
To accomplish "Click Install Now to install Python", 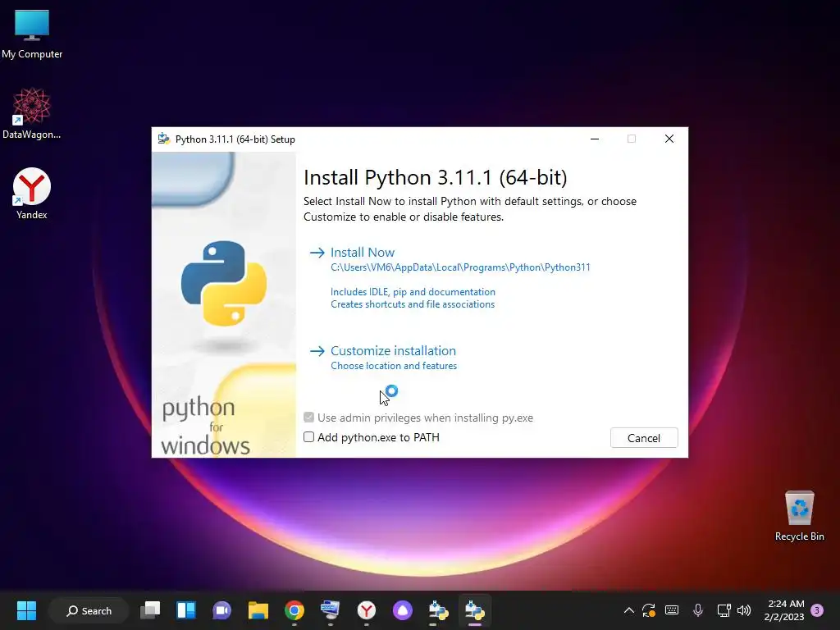I will point(362,253).
